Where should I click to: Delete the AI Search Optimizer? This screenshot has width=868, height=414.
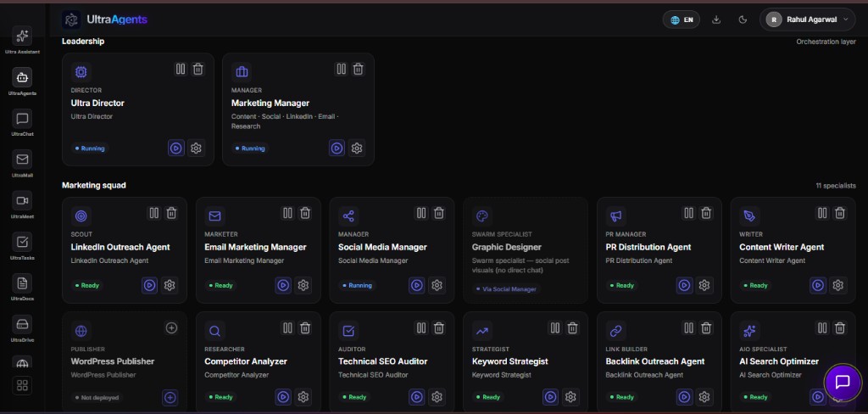840,328
